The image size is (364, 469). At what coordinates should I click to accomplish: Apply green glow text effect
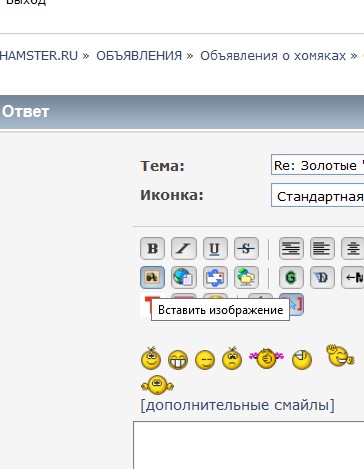291,277
